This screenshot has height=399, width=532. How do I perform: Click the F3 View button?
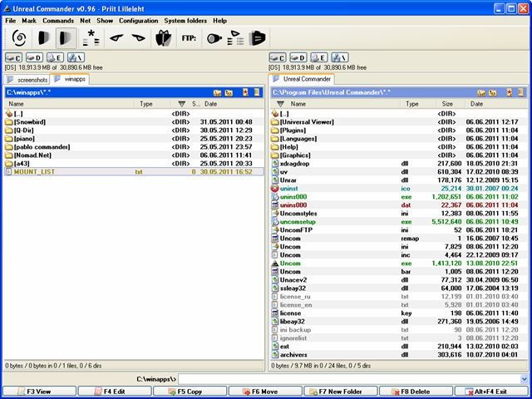coord(39,392)
